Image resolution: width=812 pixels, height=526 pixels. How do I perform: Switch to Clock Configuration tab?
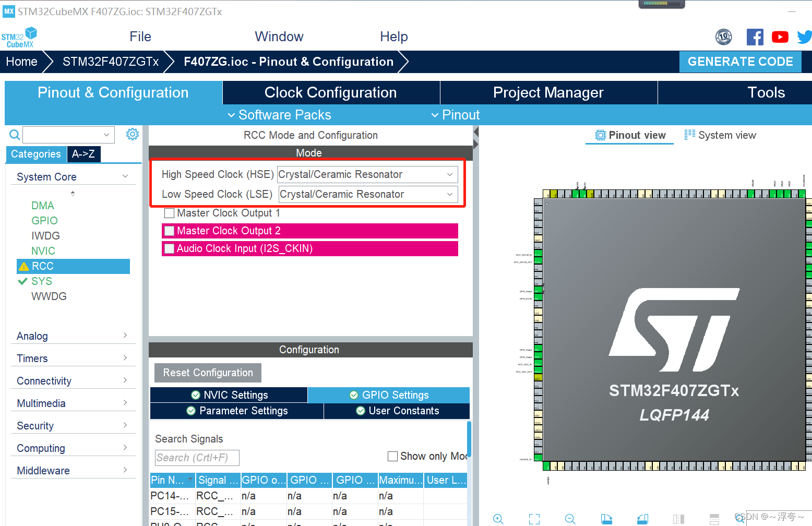pos(331,92)
